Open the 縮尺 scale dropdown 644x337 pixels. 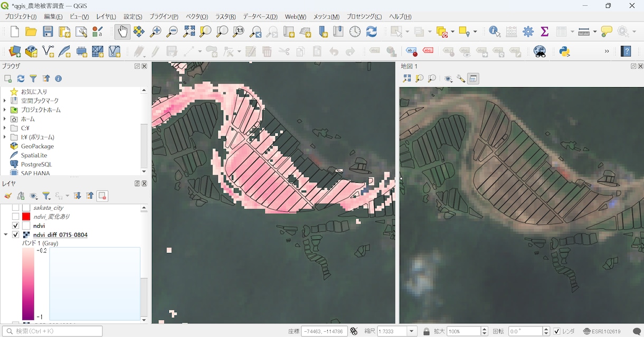412,331
